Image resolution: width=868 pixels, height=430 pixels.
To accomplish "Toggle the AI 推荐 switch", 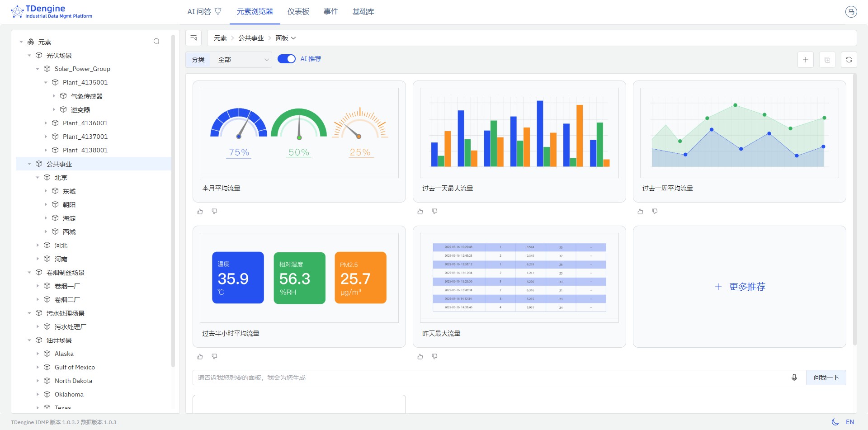I will [287, 59].
